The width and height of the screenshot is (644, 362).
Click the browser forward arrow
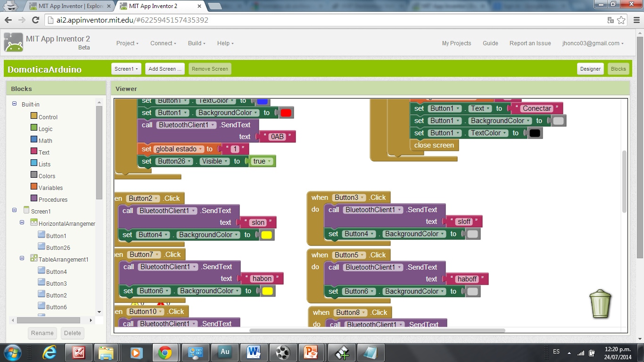(22, 20)
